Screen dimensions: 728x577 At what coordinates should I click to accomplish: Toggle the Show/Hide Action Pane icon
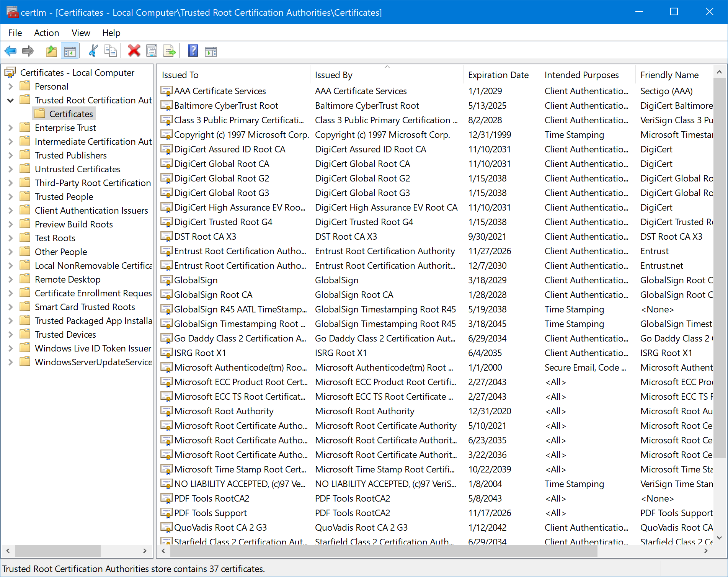pos(211,51)
